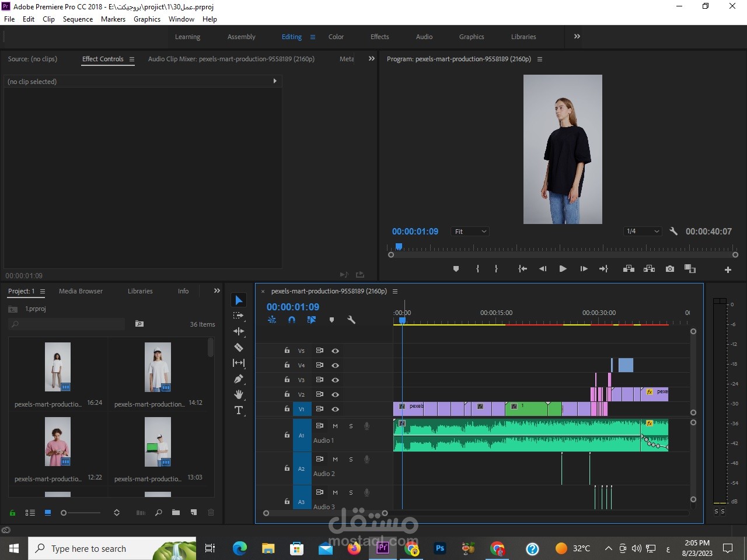Open timeline display settings wrench

351,320
